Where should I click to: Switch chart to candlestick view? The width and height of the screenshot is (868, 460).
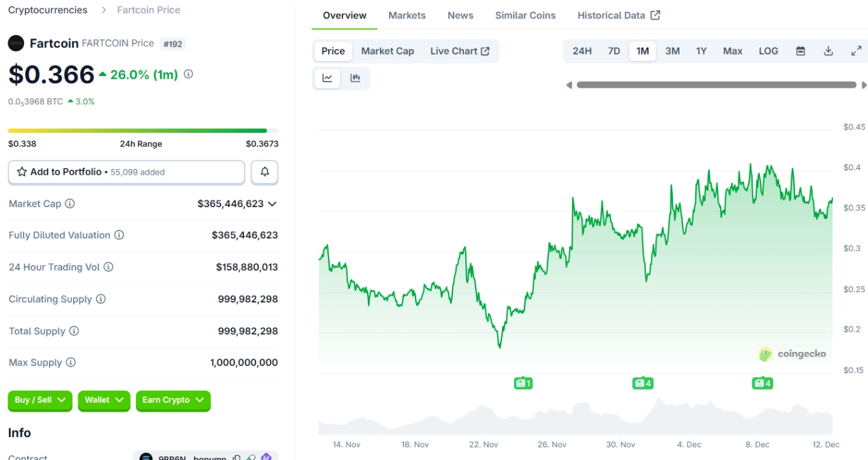point(355,78)
